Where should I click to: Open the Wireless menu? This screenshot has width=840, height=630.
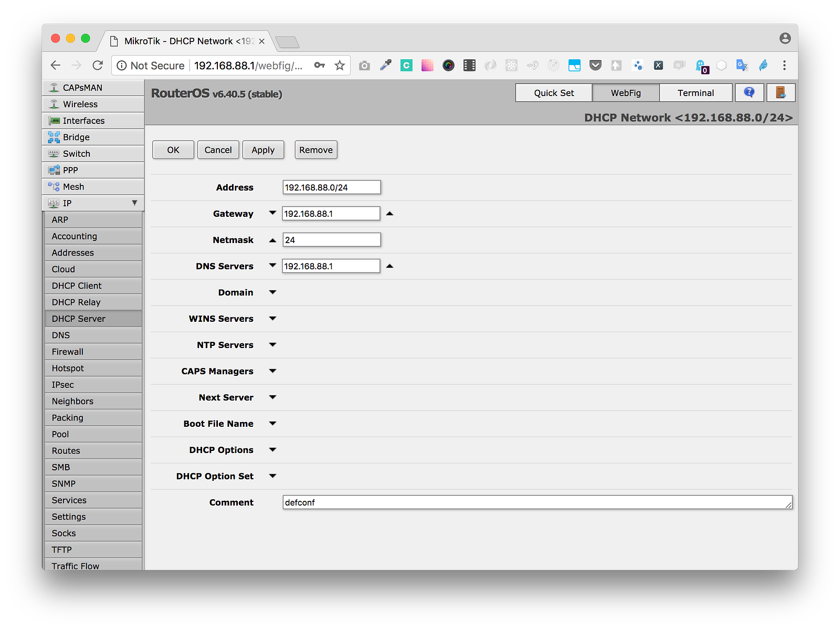point(93,104)
